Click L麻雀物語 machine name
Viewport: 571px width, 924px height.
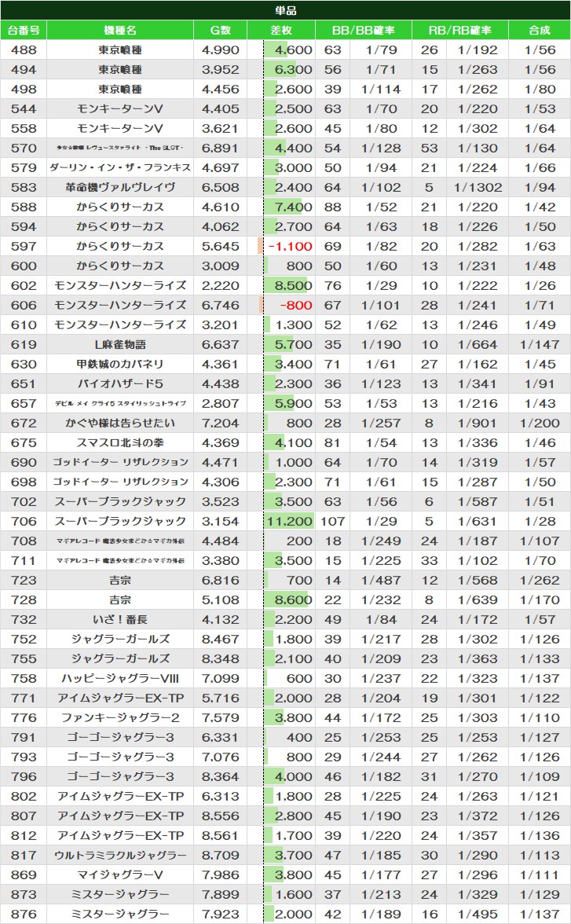(120, 344)
